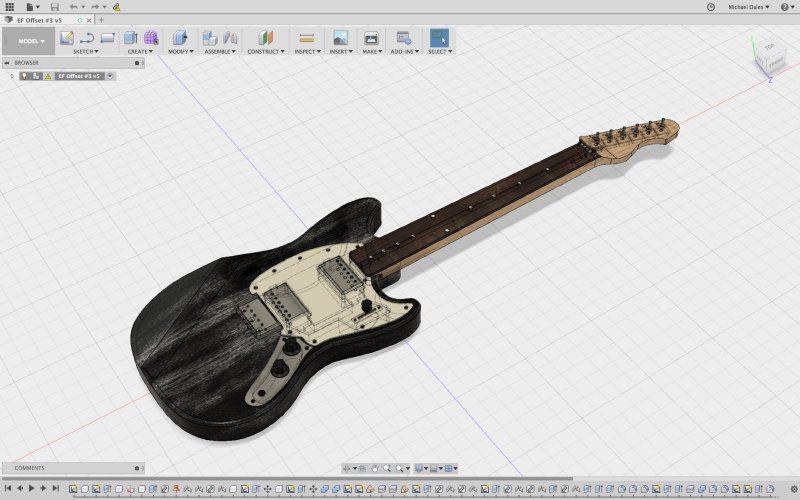Open the Display Settings dropdown
The image size is (800, 500).
point(421,468)
